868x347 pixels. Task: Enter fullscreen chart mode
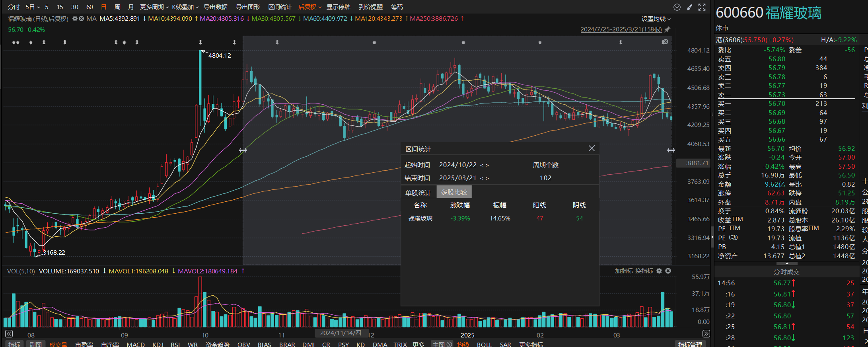pyautogui.click(x=702, y=7)
